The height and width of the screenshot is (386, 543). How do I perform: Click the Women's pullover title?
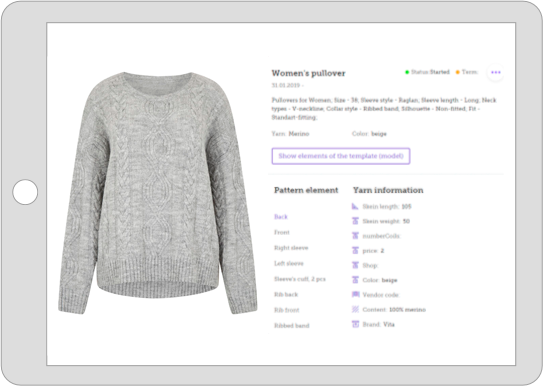coord(308,73)
